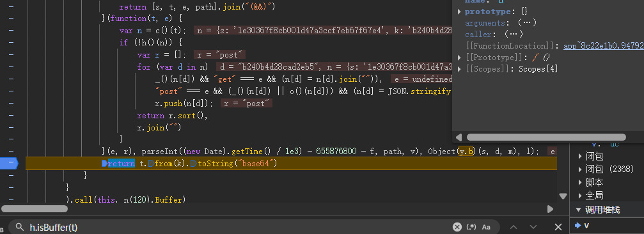
Task: Click the selected return keyword
Action: click(121, 164)
